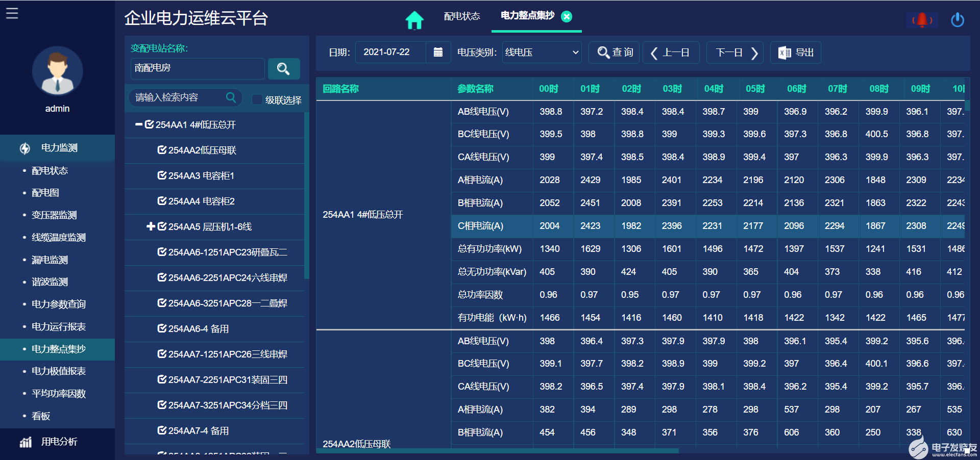Open 配电状态 in the sidebar
The width and height of the screenshot is (980, 460).
[x=50, y=171]
